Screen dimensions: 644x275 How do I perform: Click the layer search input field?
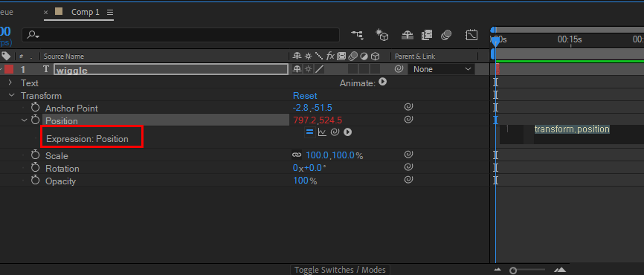click(x=181, y=35)
